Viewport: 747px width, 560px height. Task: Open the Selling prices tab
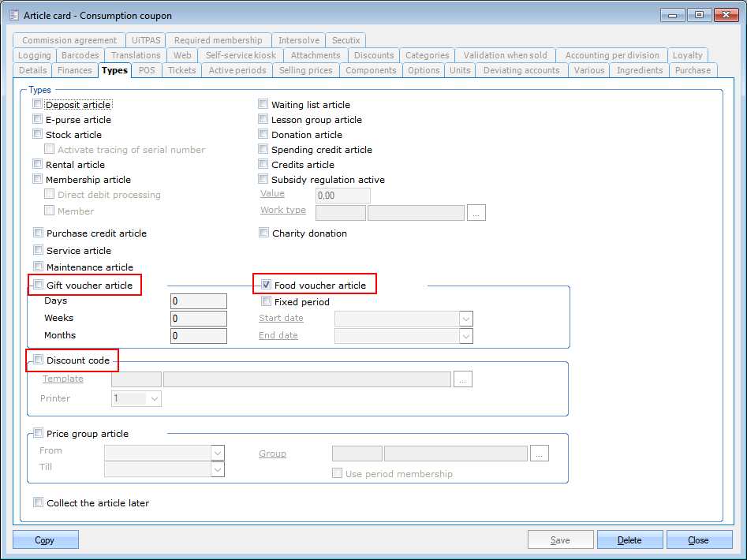click(305, 70)
